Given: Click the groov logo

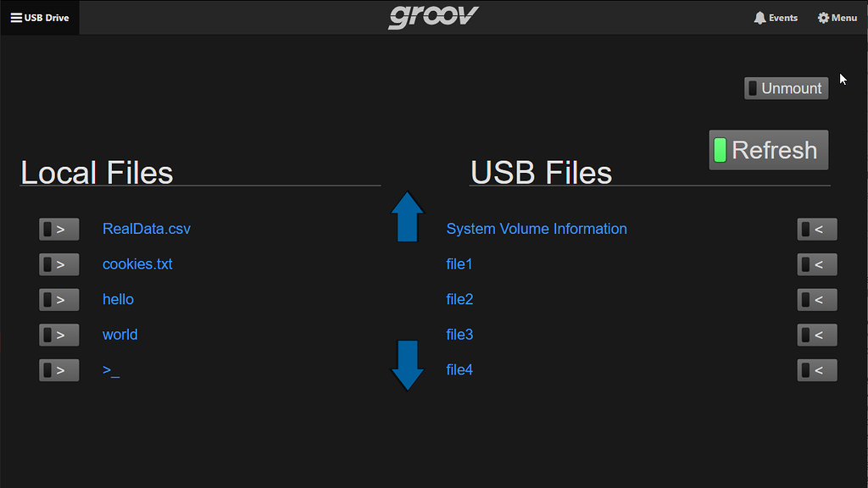Looking at the screenshot, I should pyautogui.click(x=433, y=17).
